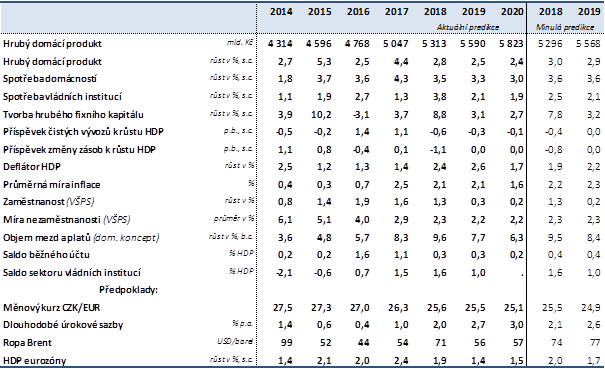
Task: Click unemployment rate 2,9 for 2017
Action: [401, 220]
